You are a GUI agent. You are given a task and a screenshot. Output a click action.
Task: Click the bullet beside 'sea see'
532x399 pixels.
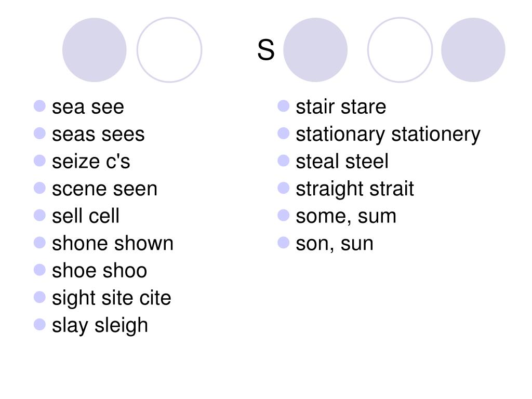click(39, 106)
